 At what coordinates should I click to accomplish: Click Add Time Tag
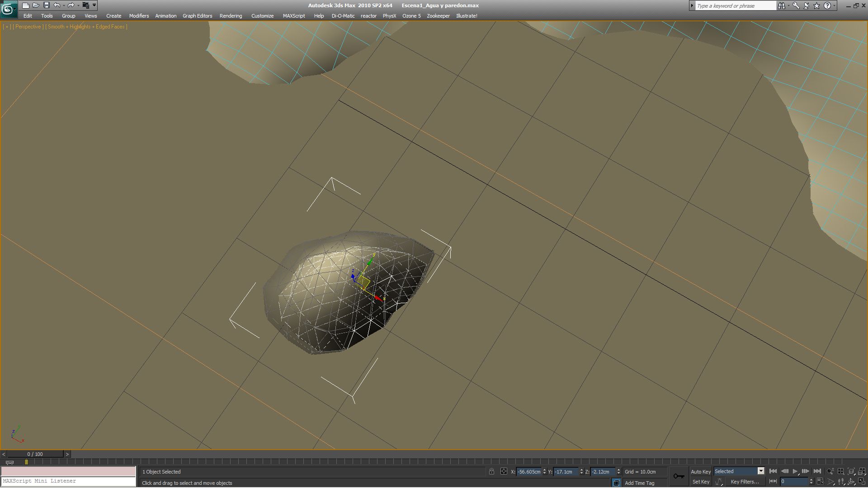click(639, 483)
